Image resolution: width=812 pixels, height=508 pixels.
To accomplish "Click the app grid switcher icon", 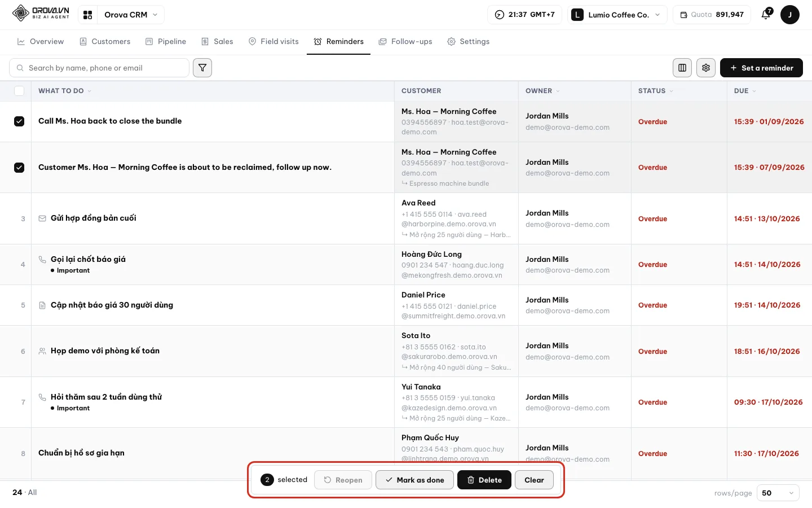I will 87,15.
